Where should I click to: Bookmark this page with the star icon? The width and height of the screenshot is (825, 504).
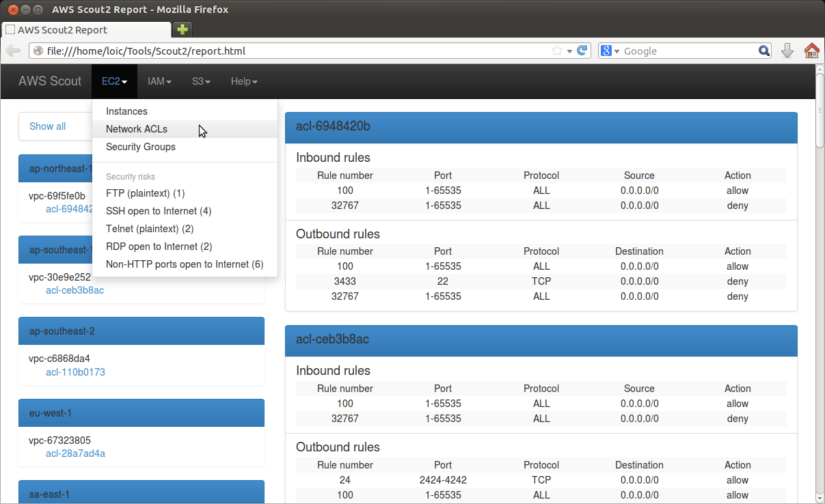[x=557, y=51]
